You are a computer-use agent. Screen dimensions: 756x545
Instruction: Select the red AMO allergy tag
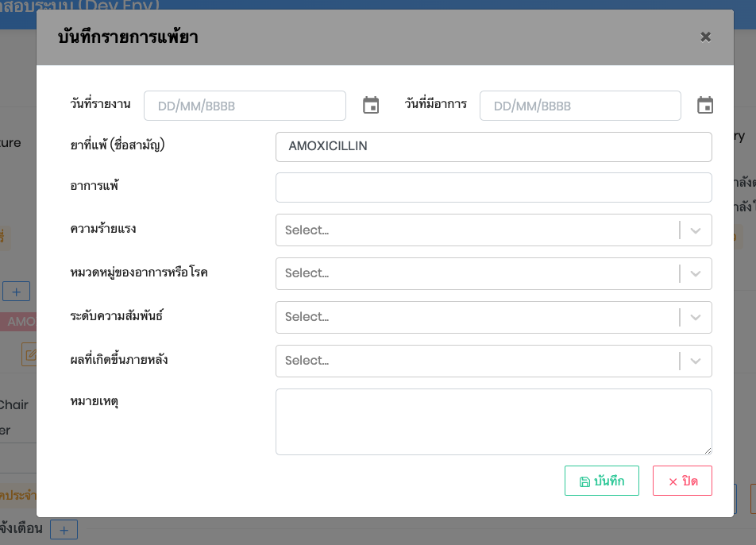(21, 322)
